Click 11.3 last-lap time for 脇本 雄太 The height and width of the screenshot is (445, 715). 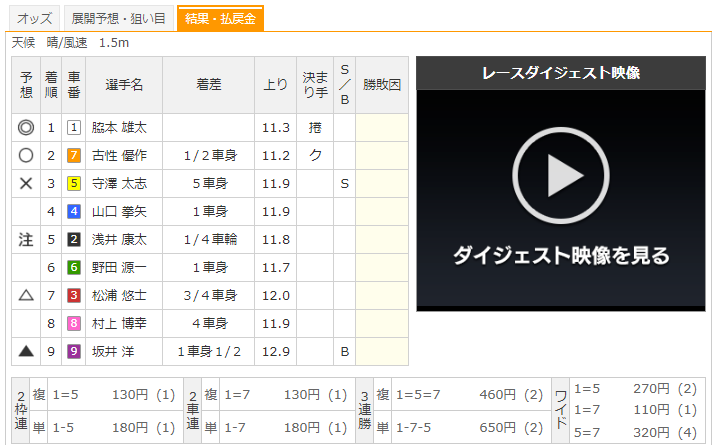tap(276, 127)
